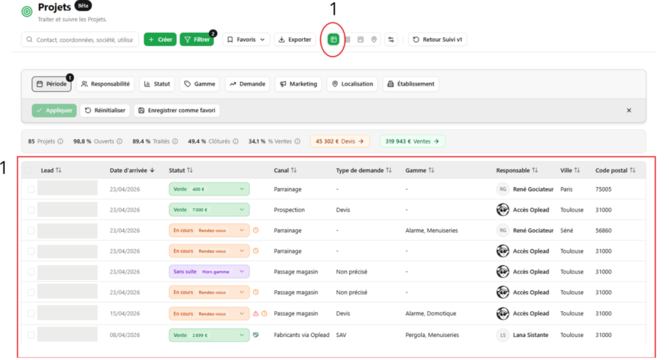Open the Établissement filter tab

coord(411,84)
